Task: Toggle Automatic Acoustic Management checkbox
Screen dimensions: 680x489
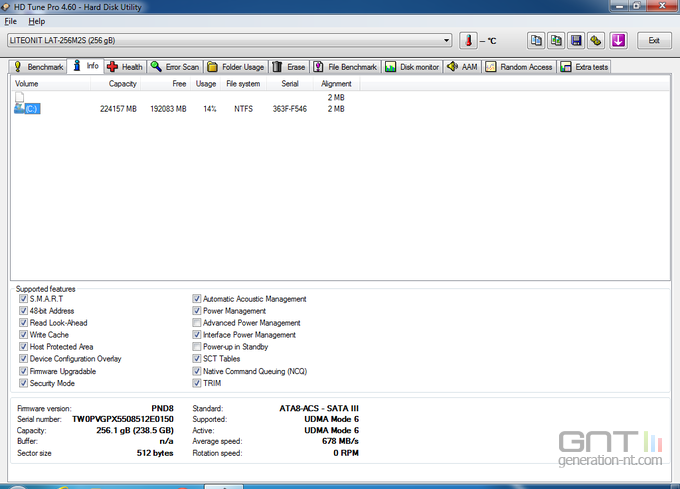Action: tap(197, 299)
